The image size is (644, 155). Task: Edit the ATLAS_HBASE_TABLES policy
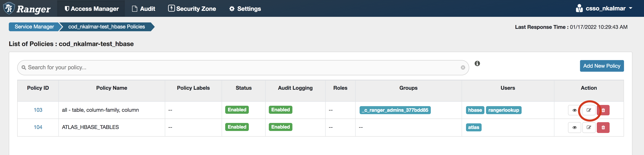[589, 127]
